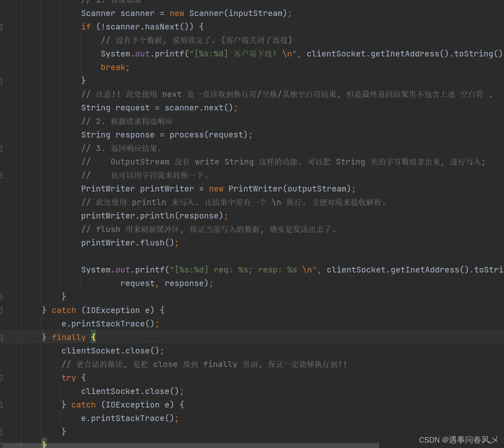
Task: Click the comment '// OutputStream 没有 write String 这样的功能'
Action: tap(283, 162)
